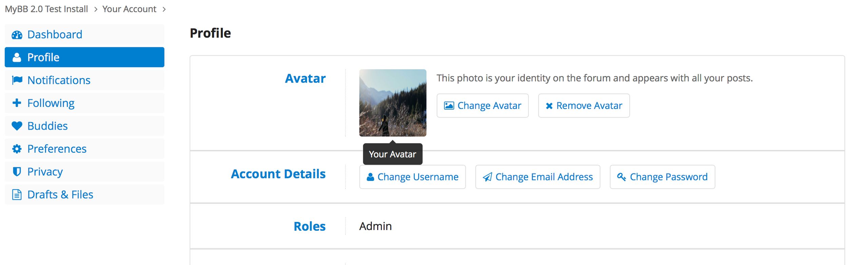
Task: Open the Your Account breadcrumb link
Action: click(x=129, y=9)
